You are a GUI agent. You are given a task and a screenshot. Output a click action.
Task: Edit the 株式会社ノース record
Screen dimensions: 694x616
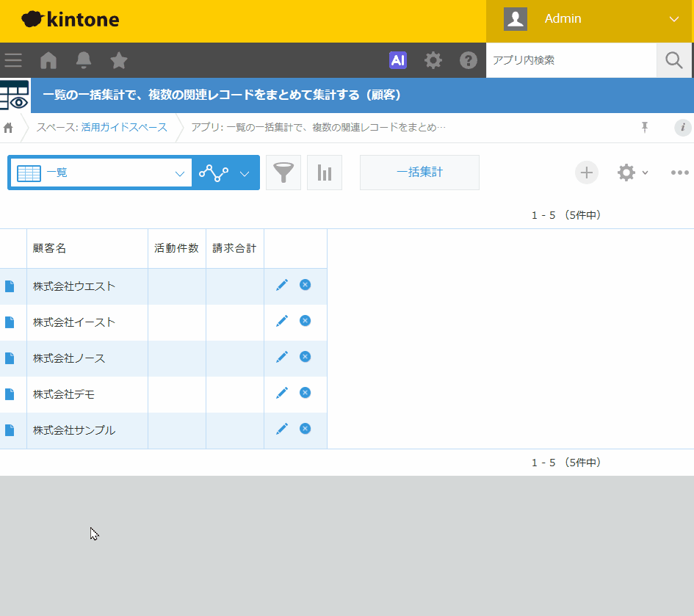pyautogui.click(x=282, y=357)
